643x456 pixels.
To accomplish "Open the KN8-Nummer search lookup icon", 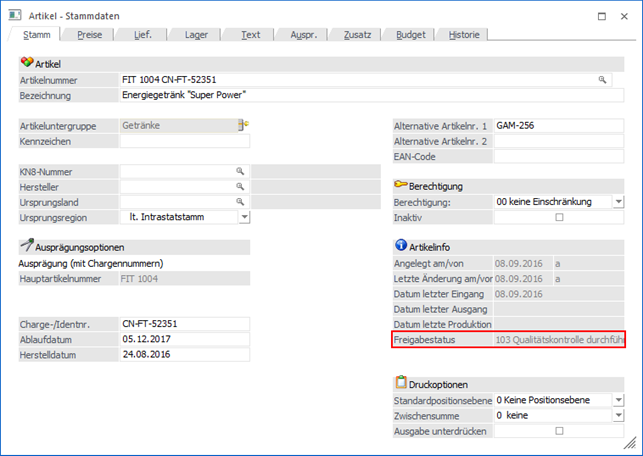I will [240, 172].
